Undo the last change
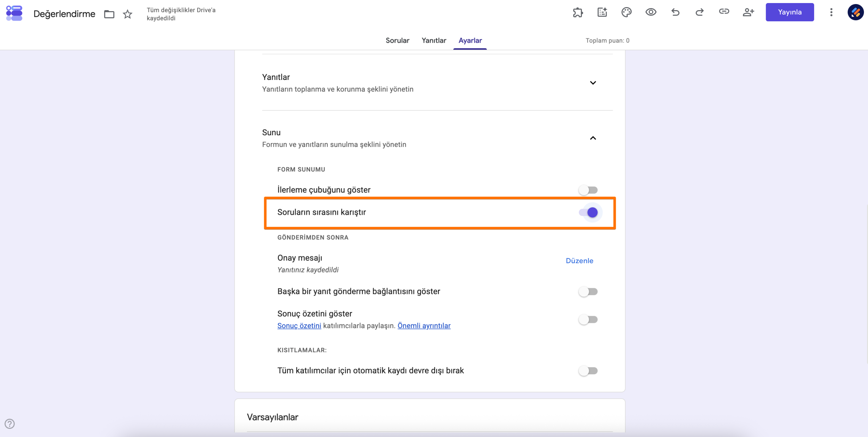The height and width of the screenshot is (437, 868). coord(675,12)
